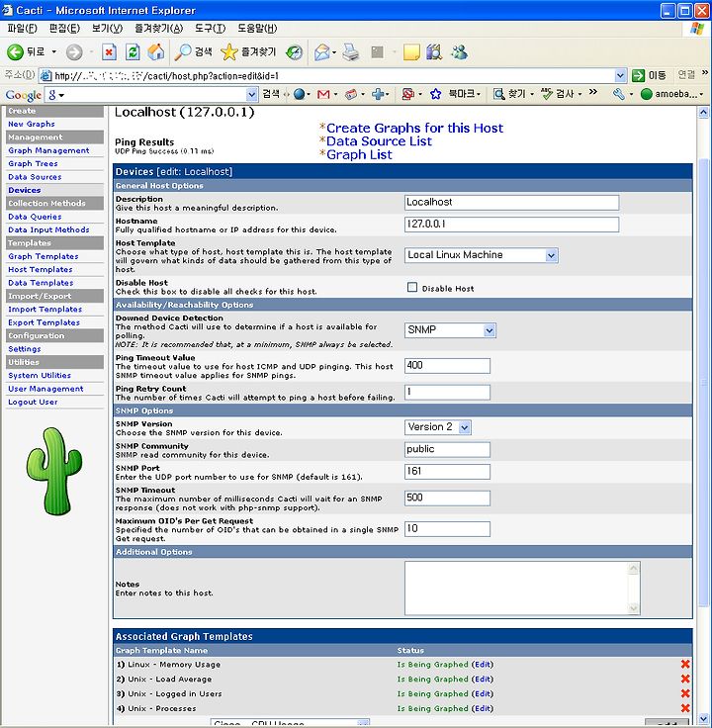Expand the Mail icon dropdown arrow
The width and height of the screenshot is (712, 728).
pyautogui.click(x=333, y=52)
